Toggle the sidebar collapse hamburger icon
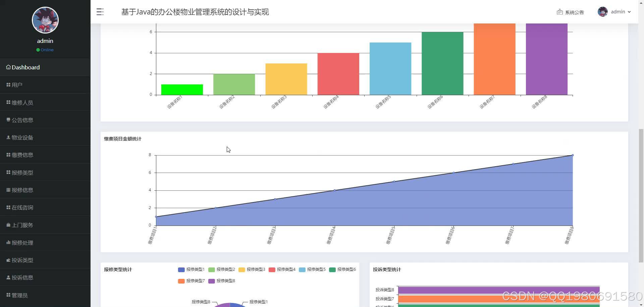The image size is (644, 307). click(100, 12)
